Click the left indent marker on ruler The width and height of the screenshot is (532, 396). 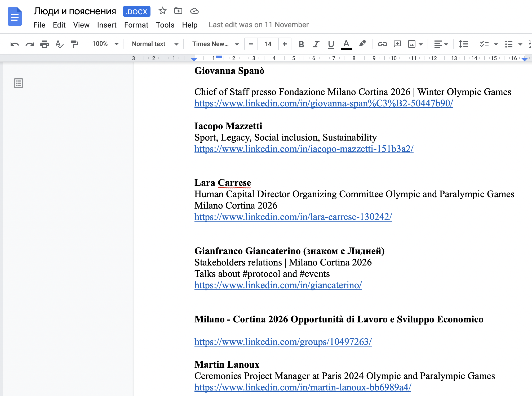tap(194, 60)
